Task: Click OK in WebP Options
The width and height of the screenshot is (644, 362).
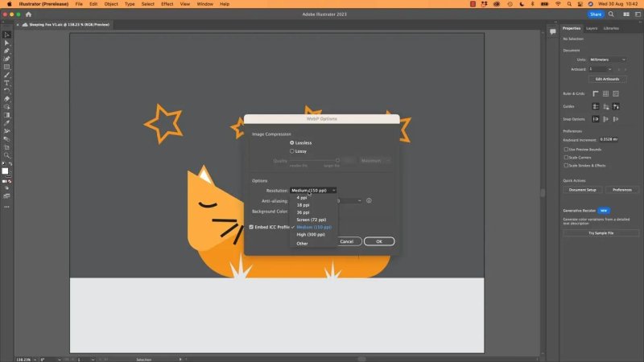Action: [379, 241]
